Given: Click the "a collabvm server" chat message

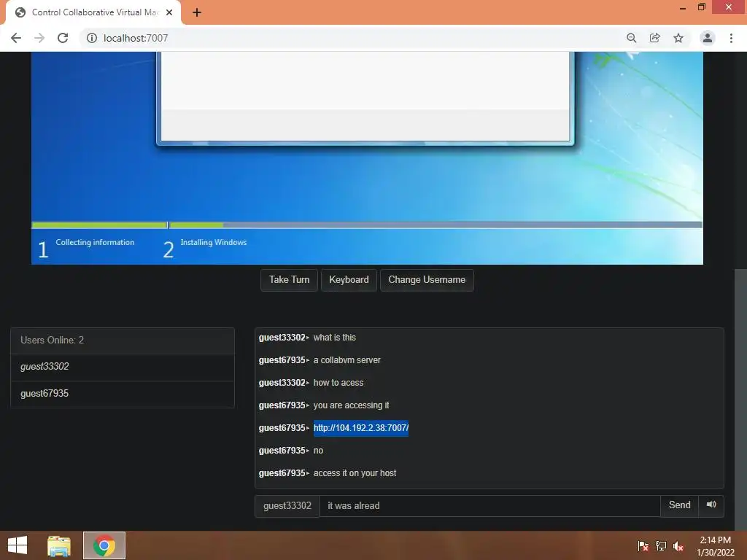Looking at the screenshot, I should click(x=347, y=360).
